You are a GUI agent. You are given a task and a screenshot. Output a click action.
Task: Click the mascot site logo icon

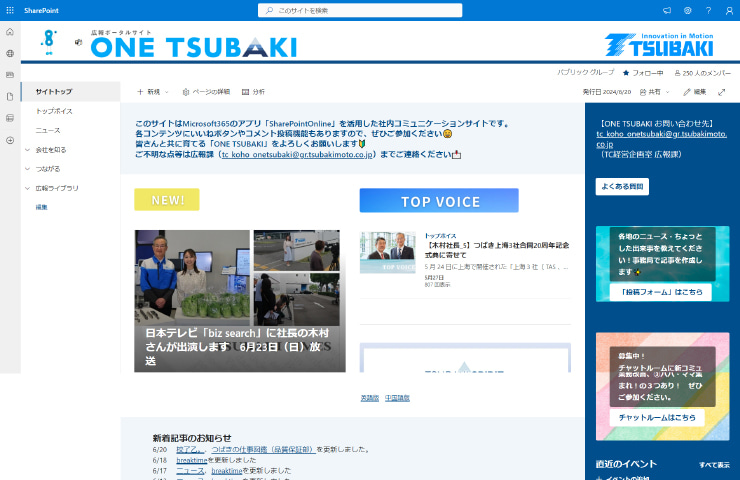(x=49, y=42)
